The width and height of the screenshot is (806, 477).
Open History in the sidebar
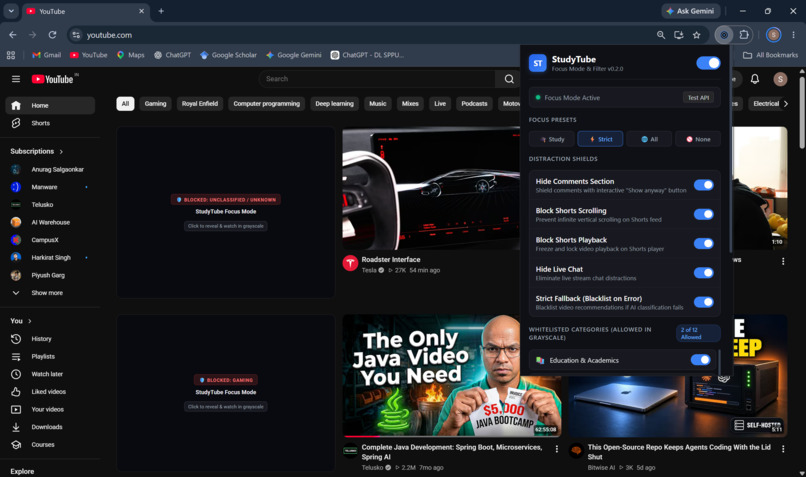click(50, 339)
